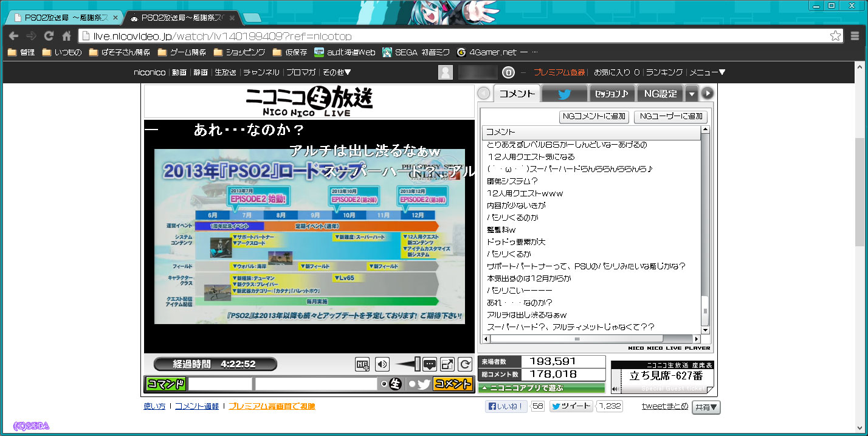Open the browser home page
The width and height of the screenshot is (868, 436).
tap(67, 36)
